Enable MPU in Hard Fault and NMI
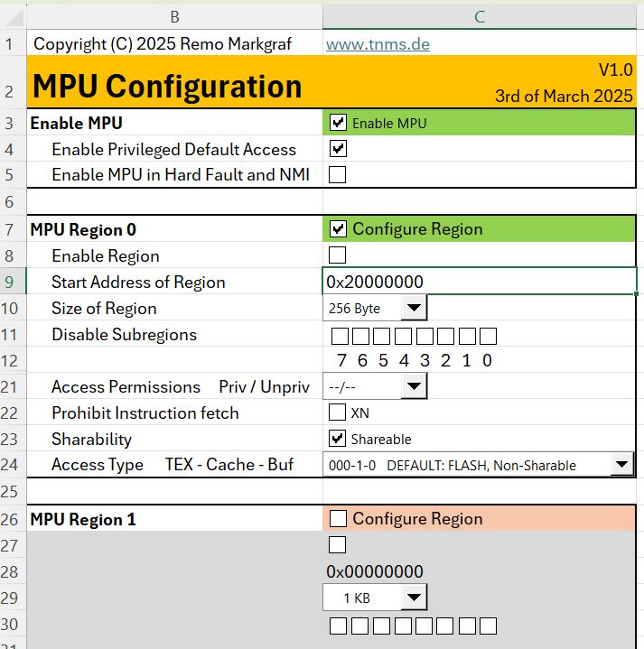 point(338,175)
